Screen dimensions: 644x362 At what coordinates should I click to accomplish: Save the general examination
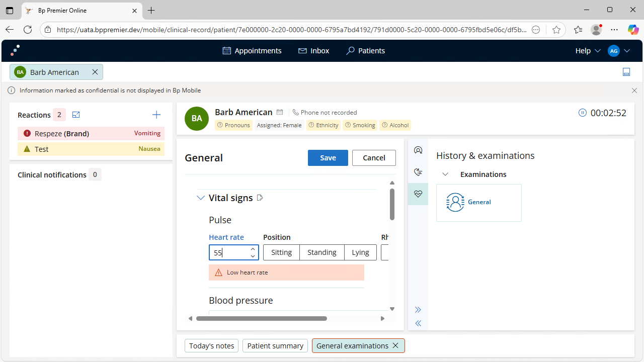(328, 158)
